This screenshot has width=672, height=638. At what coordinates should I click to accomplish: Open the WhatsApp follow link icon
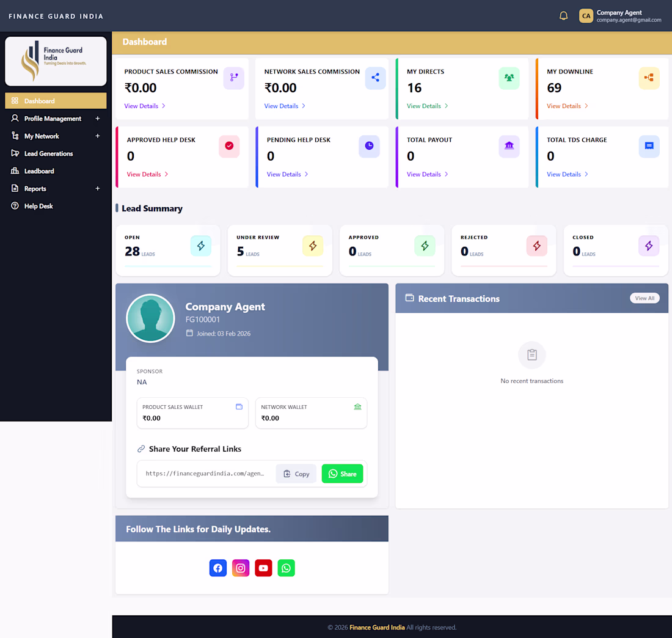coord(286,568)
